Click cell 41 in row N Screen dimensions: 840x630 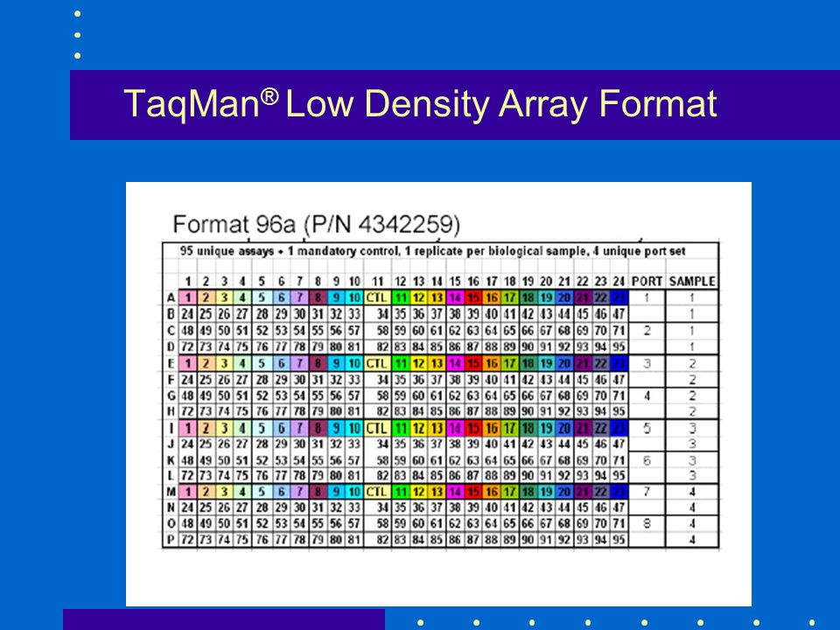[x=509, y=507]
